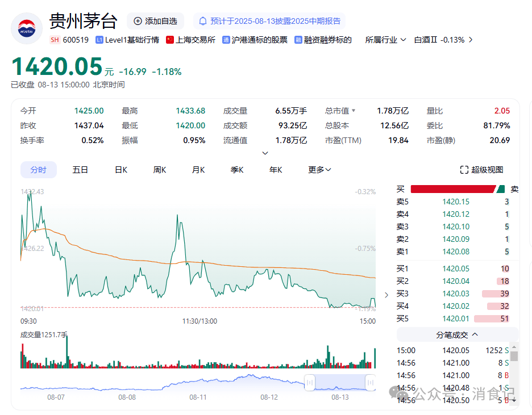Image resolution: width=532 pixels, height=415 pixels.
Task: Click 换手率 value 0.52%
Action: tap(92, 140)
